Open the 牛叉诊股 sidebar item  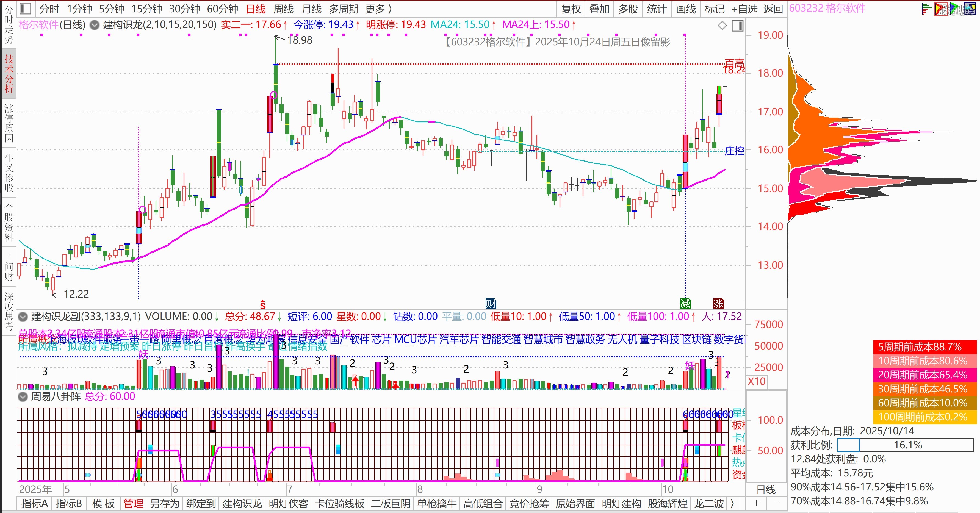[x=9, y=173]
